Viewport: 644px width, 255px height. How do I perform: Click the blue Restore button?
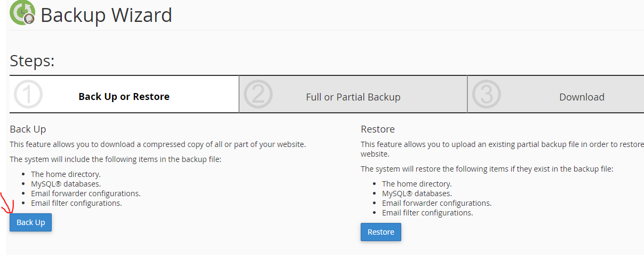(x=381, y=232)
